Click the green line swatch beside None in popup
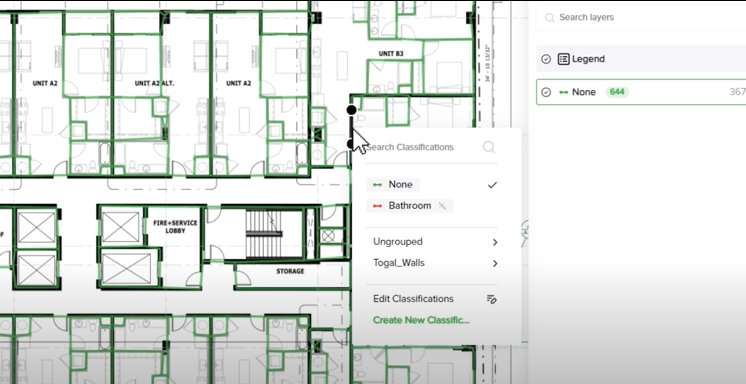 coord(378,185)
